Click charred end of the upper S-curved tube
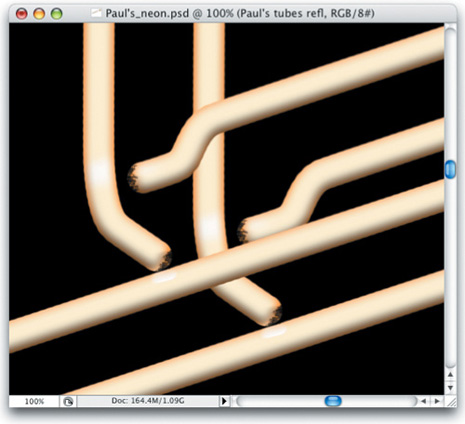This screenshot has width=465, height=424. click(x=133, y=178)
